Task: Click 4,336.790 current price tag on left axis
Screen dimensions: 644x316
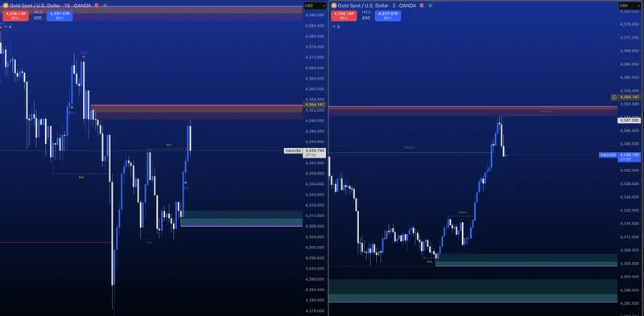Action: coord(314,153)
